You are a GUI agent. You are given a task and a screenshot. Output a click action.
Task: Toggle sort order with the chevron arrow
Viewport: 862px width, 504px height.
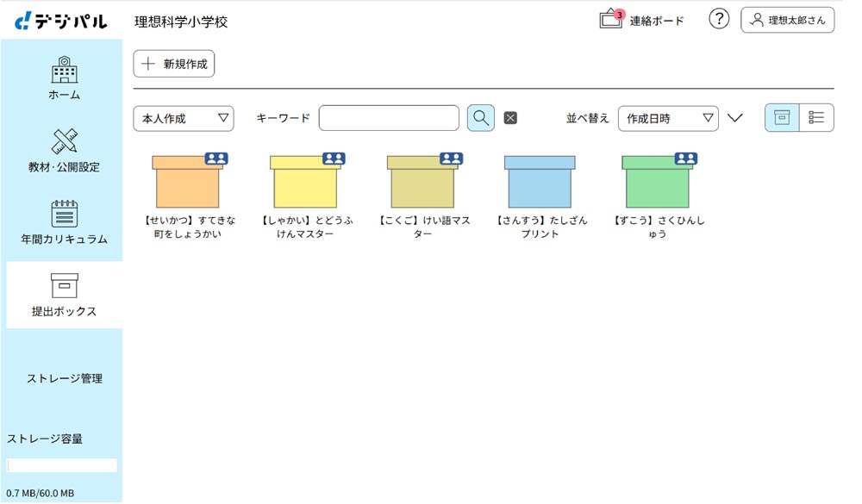734,118
